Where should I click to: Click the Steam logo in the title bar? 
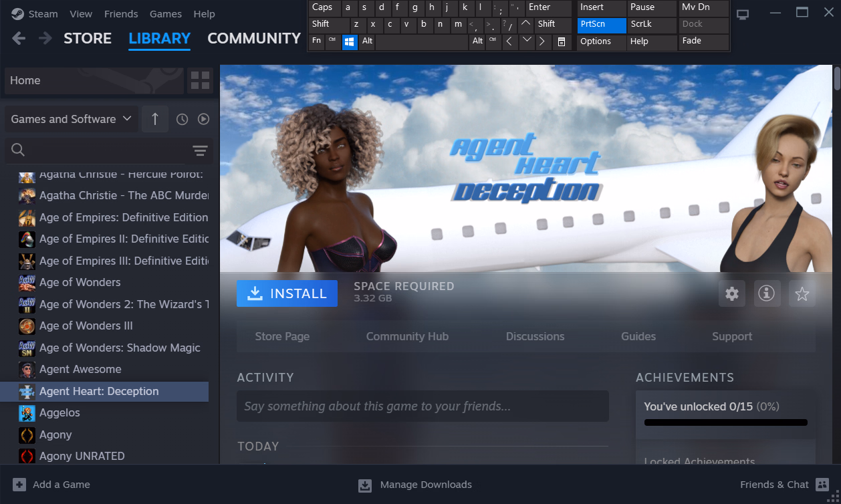coord(17,13)
